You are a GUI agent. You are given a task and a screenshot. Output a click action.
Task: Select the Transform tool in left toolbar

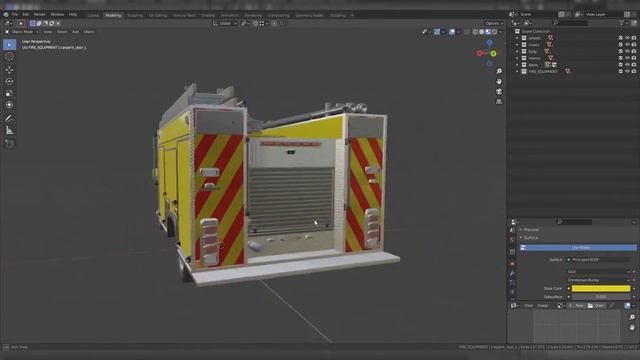coord(9,105)
